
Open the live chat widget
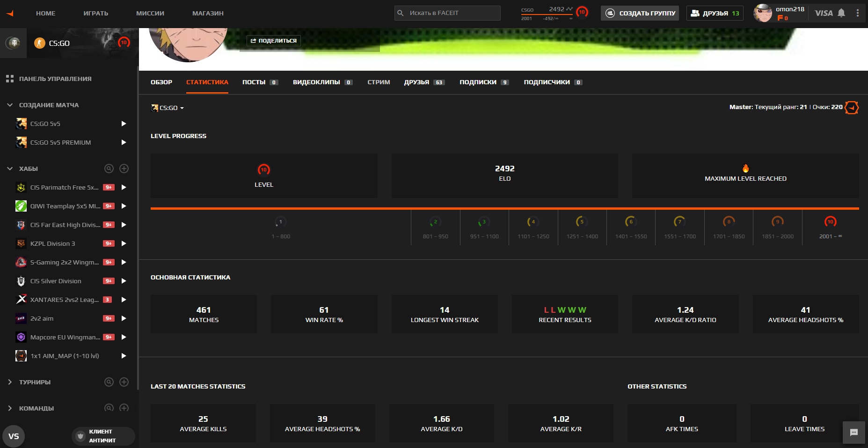click(854, 433)
